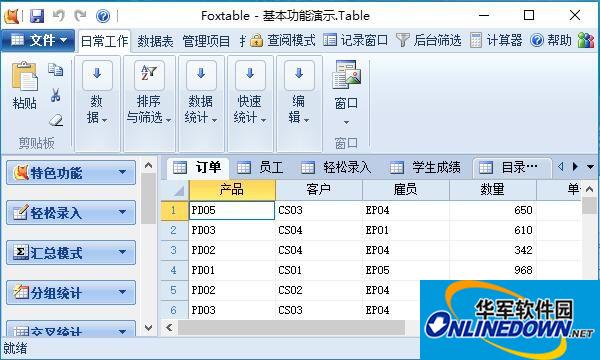This screenshot has width=600, height=360.
Task: Open the table tab list dropdown arrow
Action: [590, 167]
